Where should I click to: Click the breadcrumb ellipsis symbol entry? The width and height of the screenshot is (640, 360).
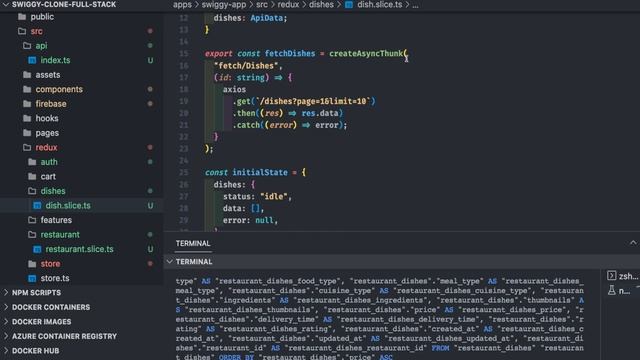tap(415, 5)
